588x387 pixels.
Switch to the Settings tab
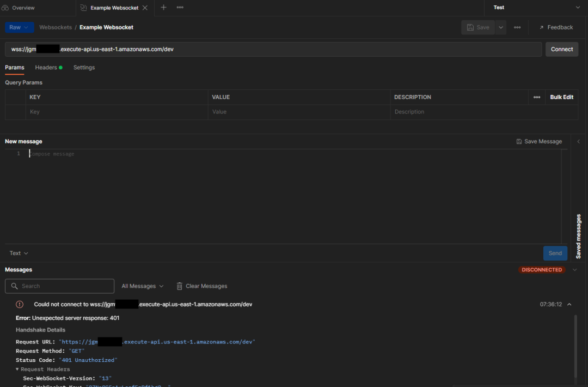point(84,68)
